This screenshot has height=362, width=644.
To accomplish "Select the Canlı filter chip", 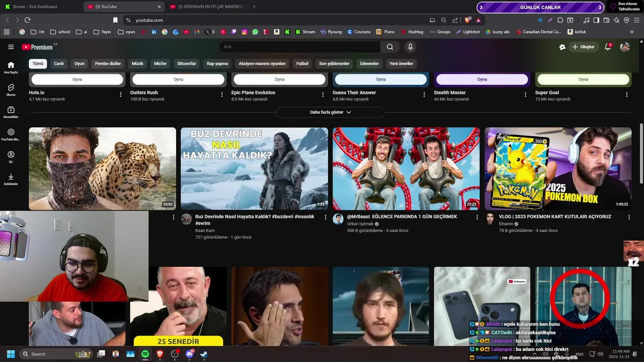I will (x=59, y=64).
